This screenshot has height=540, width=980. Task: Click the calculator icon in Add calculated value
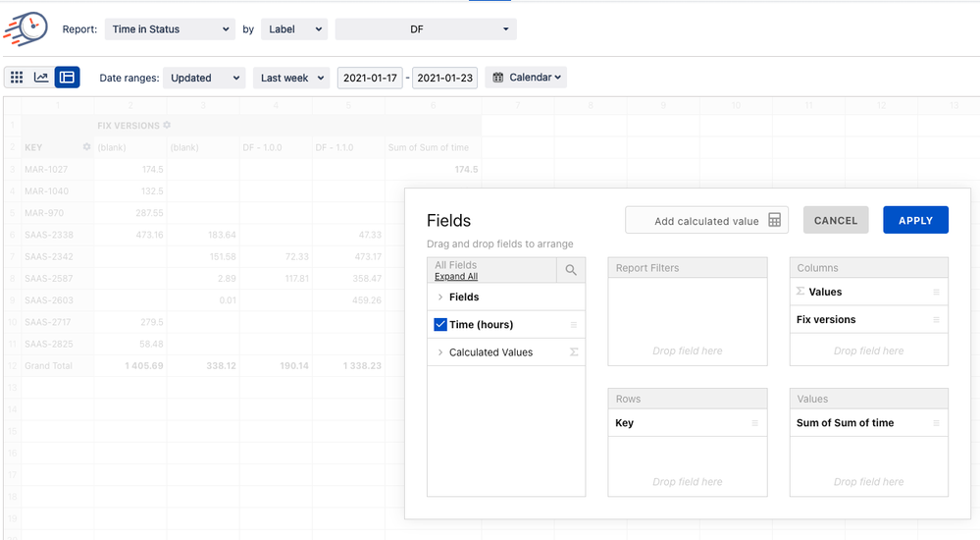tap(774, 220)
